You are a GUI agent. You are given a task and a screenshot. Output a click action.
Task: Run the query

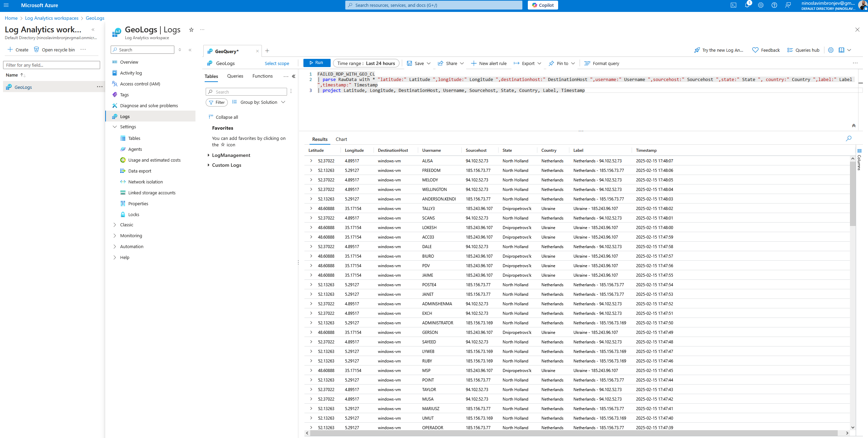pyautogui.click(x=317, y=63)
